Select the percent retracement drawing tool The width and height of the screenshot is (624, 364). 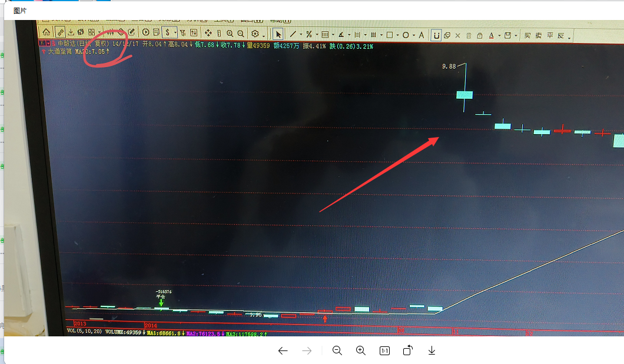tap(309, 34)
